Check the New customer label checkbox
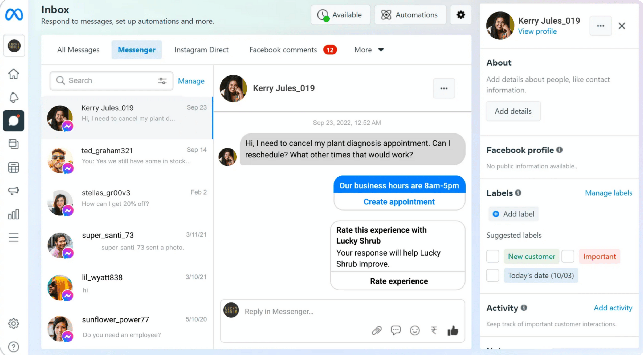Viewport: 644px width, 356px height. coord(492,256)
